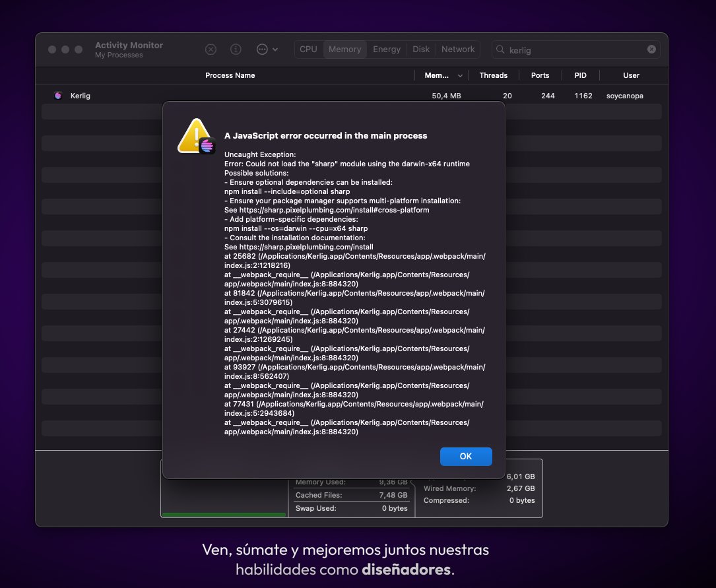This screenshot has width=716, height=588.
Task: Switch to the Disk tab
Action: coord(421,49)
